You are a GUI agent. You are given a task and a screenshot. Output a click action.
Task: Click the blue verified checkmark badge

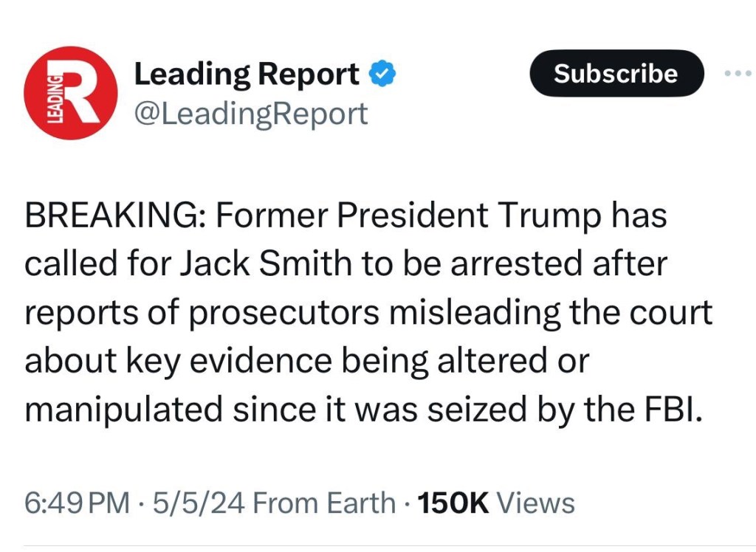[383, 74]
